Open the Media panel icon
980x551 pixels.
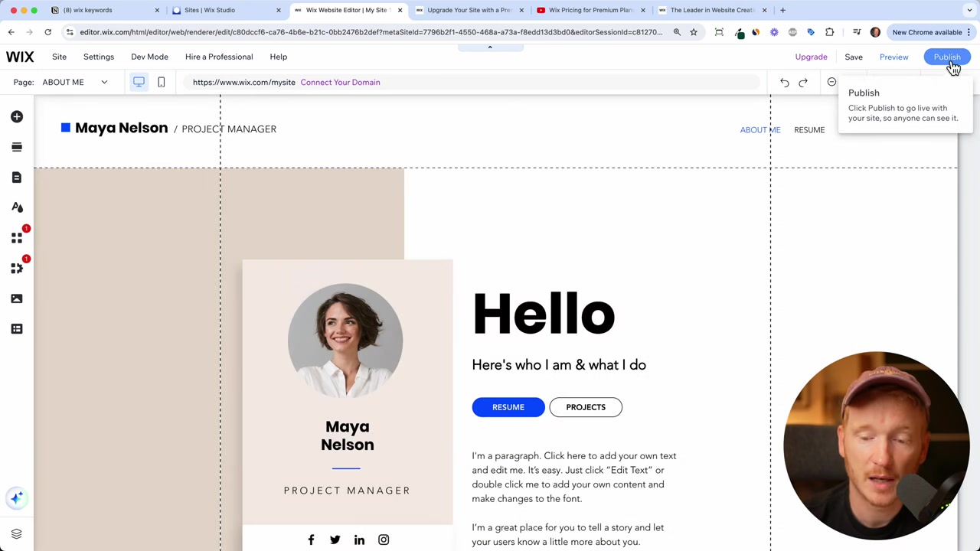[17, 298]
